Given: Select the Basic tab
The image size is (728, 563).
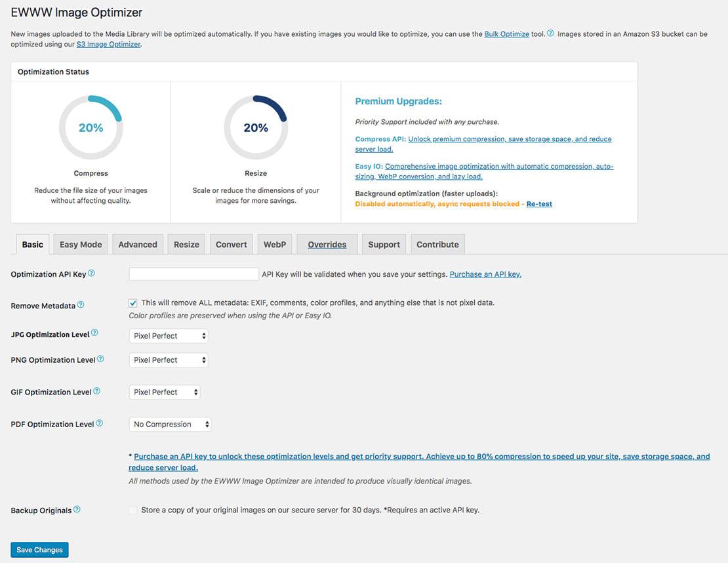Looking at the screenshot, I should 33,244.
